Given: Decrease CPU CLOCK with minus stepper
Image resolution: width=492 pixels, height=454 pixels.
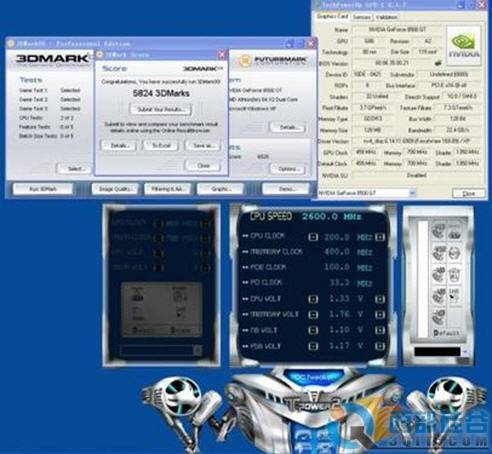Looking at the screenshot, I should [x=313, y=237].
